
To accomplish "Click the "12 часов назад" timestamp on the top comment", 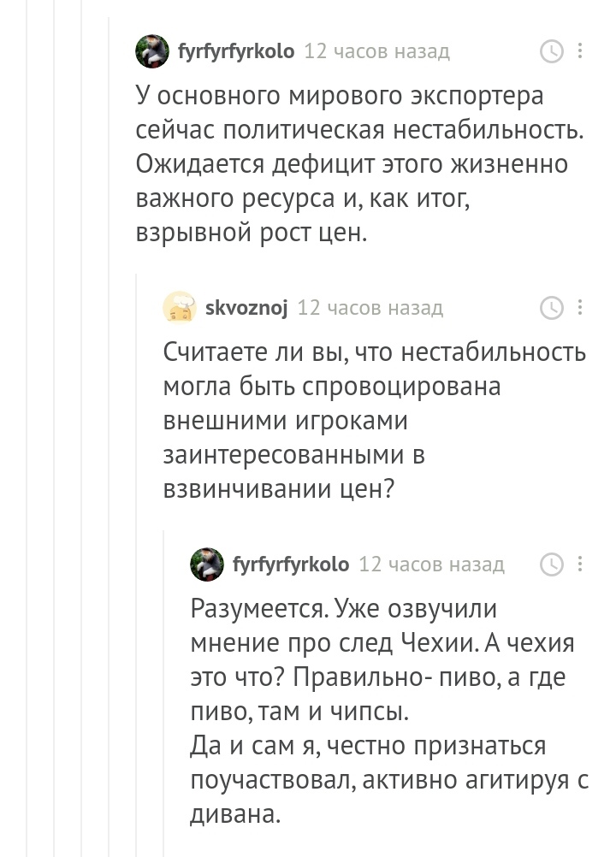I will [377, 51].
